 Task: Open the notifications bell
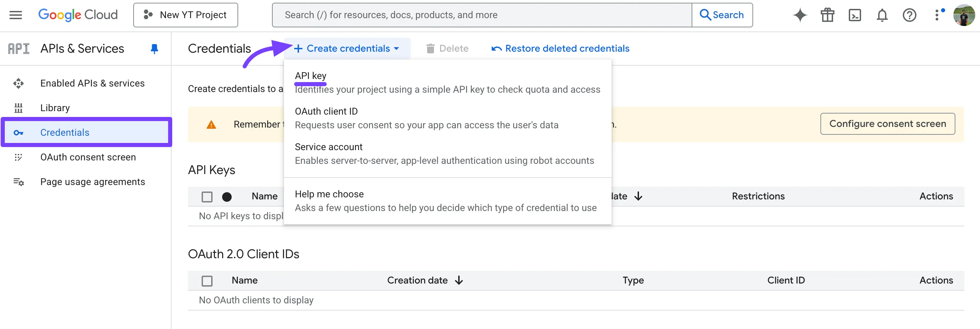(882, 15)
